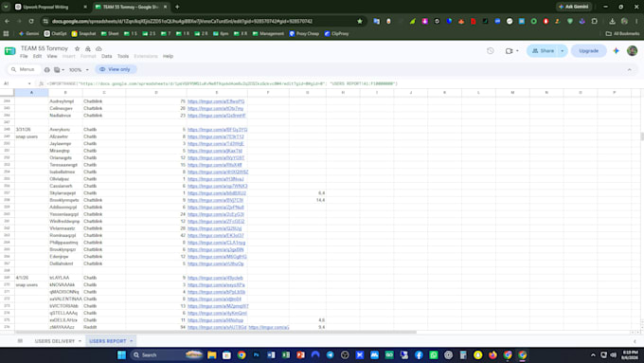Click the Menus search box
The width and height of the screenshot is (644, 363).
(24, 69)
